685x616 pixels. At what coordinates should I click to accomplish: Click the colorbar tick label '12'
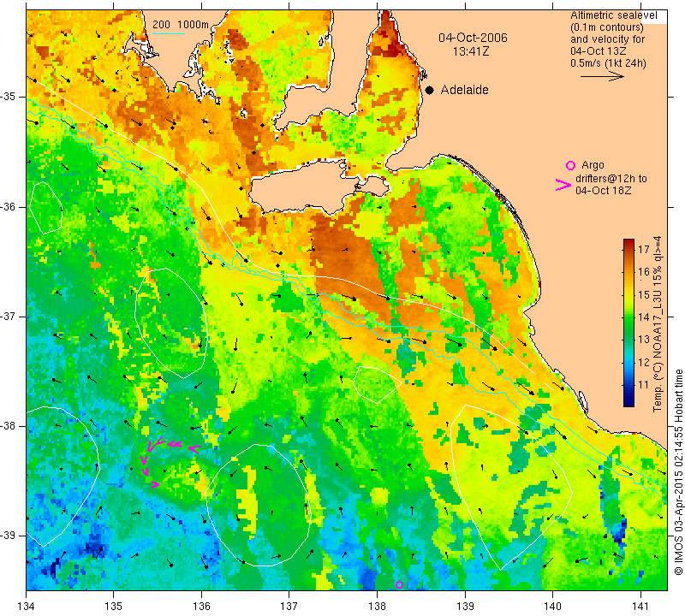644,363
